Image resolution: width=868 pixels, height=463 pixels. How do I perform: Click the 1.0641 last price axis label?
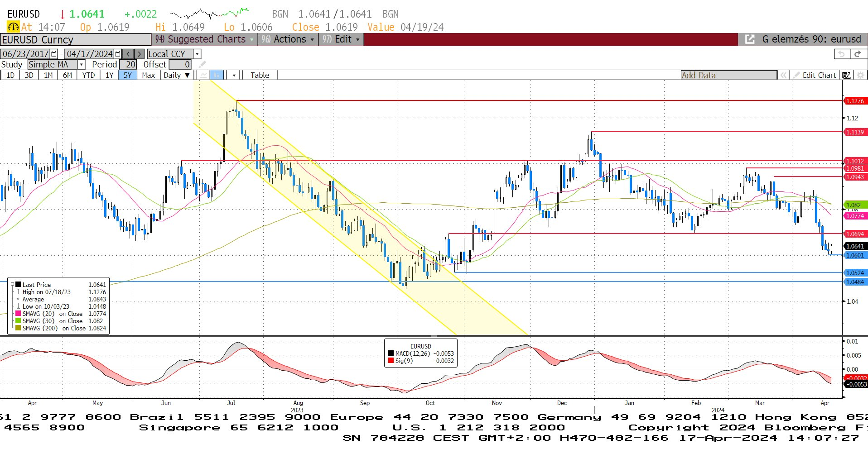click(x=855, y=246)
